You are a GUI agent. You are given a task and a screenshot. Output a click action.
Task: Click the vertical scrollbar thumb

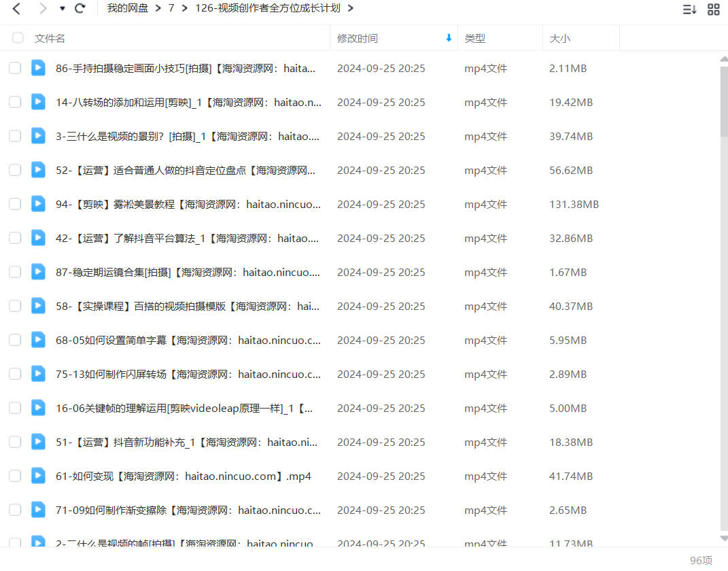[x=724, y=101]
